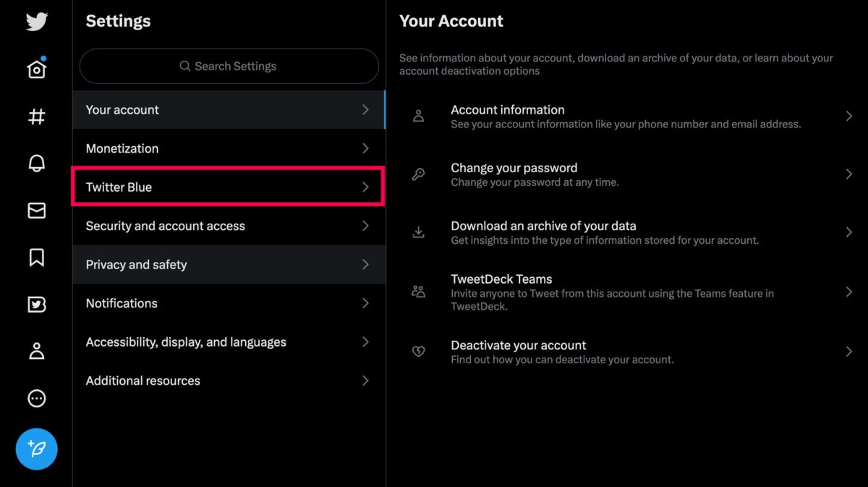Click Download an archive download icon

(418, 232)
